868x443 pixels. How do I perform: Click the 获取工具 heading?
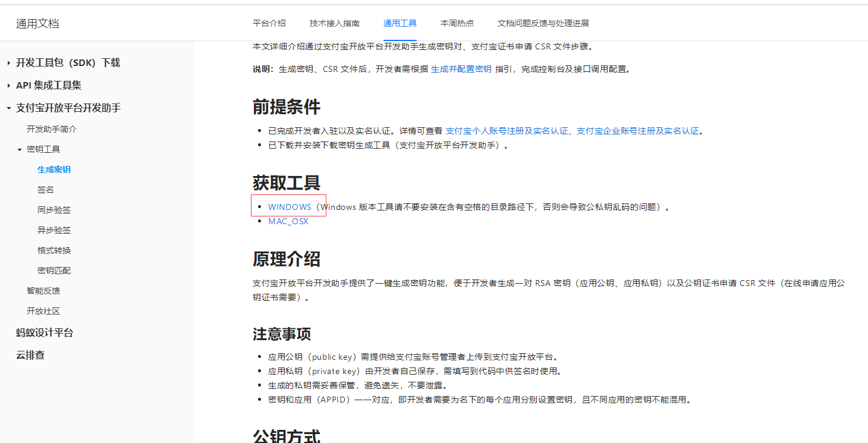287,183
